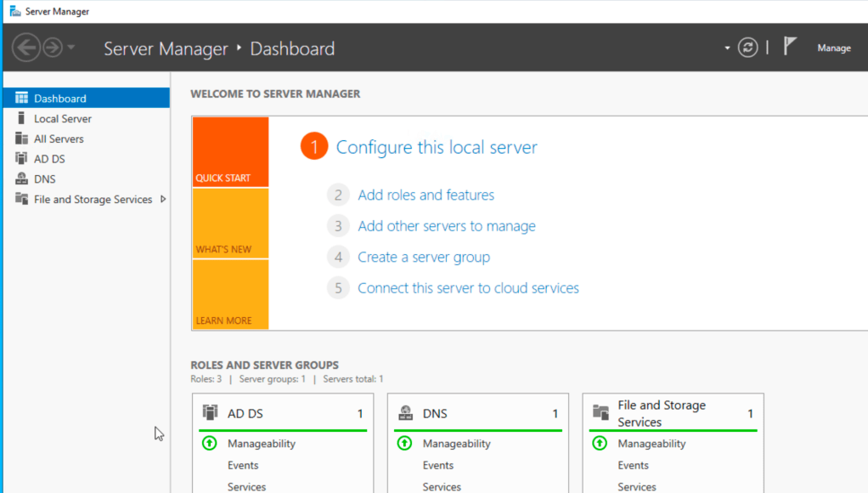Open the Manage menu

click(x=833, y=48)
